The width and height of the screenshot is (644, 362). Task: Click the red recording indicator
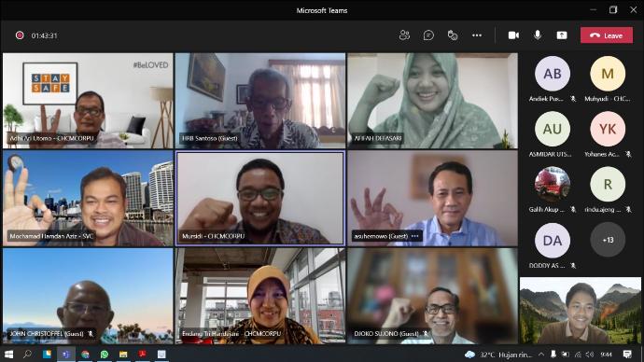[20, 35]
